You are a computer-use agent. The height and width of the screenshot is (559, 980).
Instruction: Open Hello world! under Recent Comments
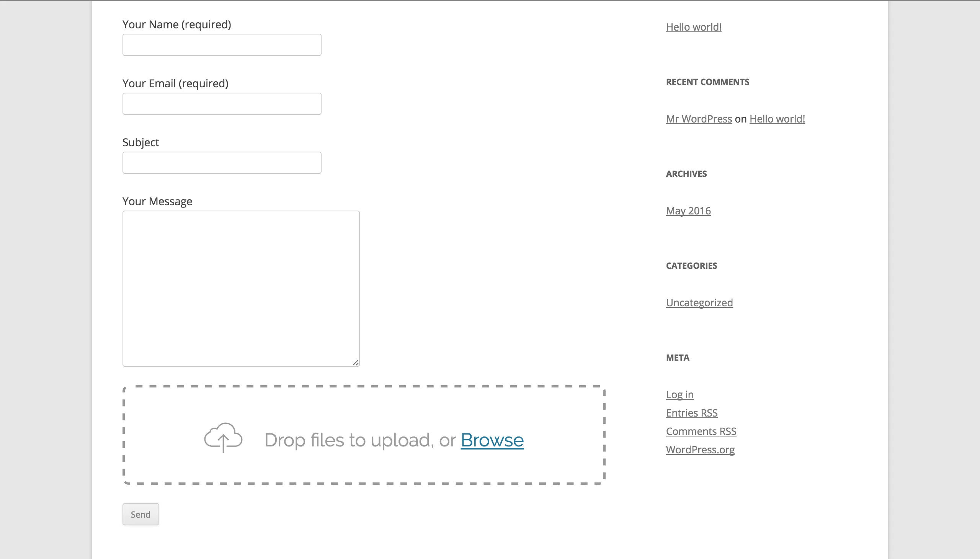coord(777,119)
